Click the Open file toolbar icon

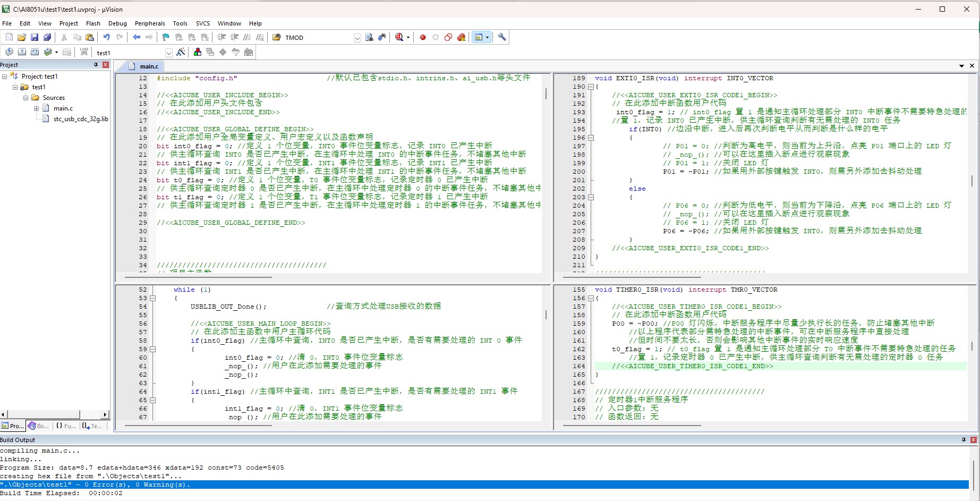pyautogui.click(x=22, y=37)
